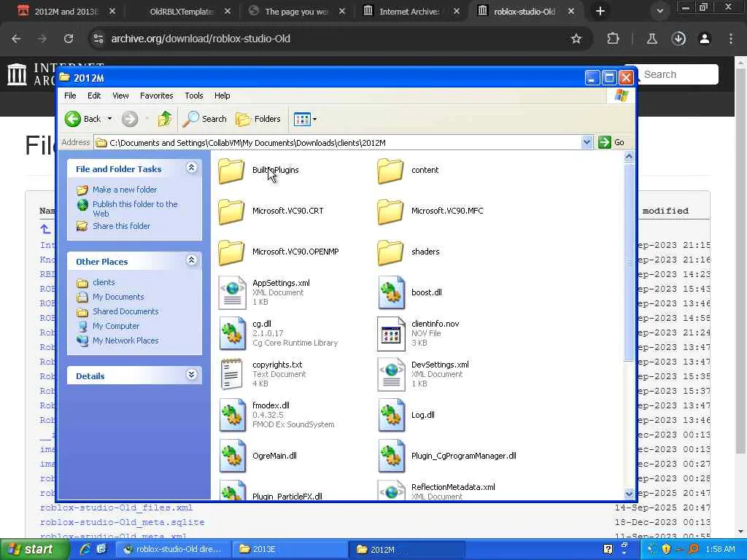
Task: Open the Tools menu
Action: pos(194,96)
